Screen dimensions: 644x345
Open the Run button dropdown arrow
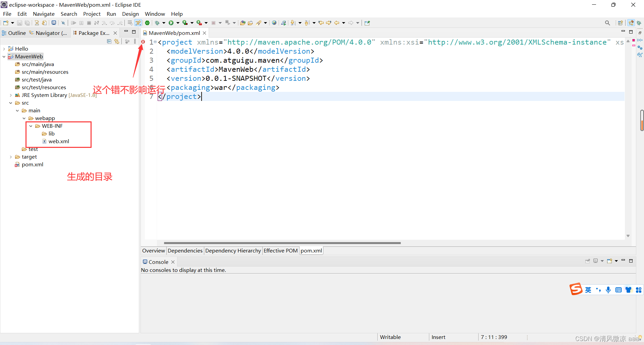[x=177, y=23]
